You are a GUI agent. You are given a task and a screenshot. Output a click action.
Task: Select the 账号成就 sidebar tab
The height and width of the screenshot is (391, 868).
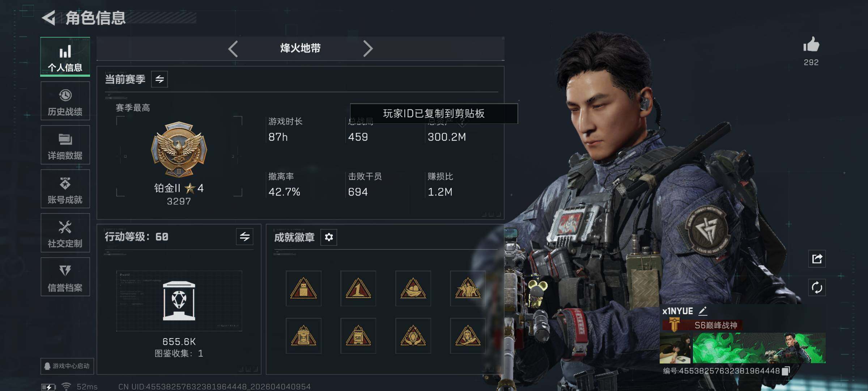tap(65, 189)
